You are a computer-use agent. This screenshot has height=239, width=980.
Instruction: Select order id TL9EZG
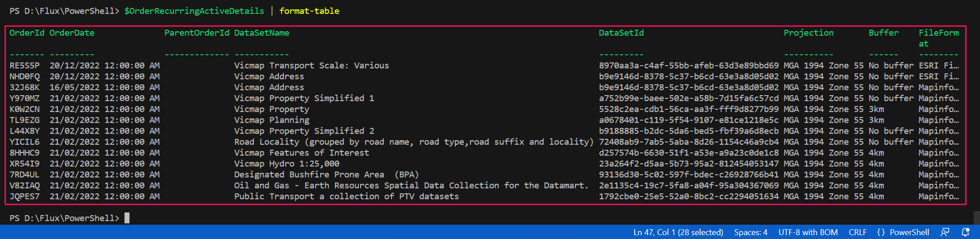(x=24, y=120)
